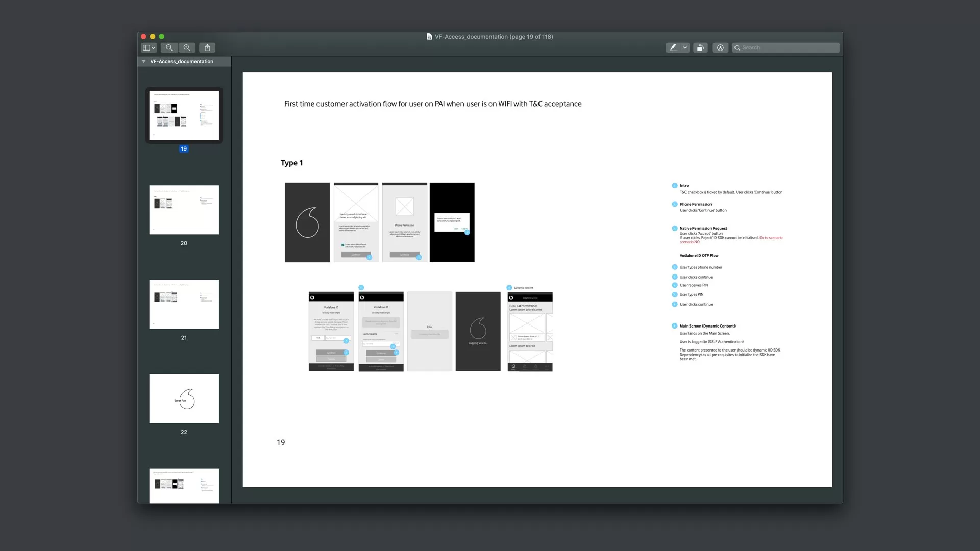Expand the highlight color dropdown arrow

(x=685, y=48)
